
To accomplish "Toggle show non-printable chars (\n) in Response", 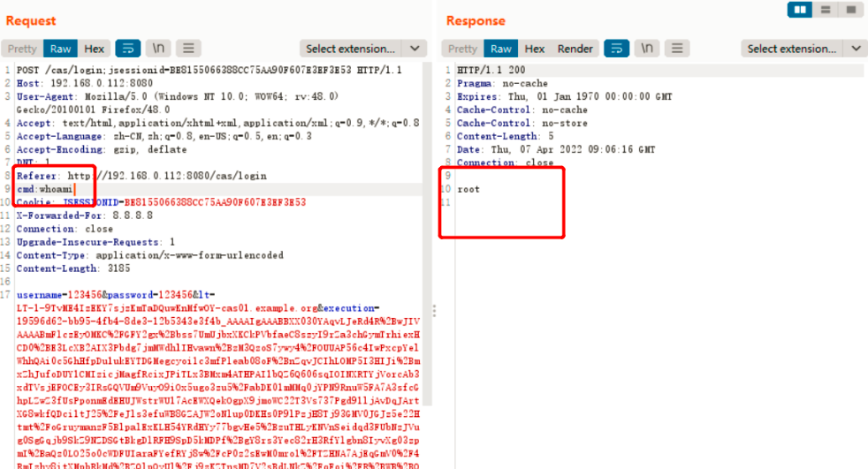I will point(646,49).
